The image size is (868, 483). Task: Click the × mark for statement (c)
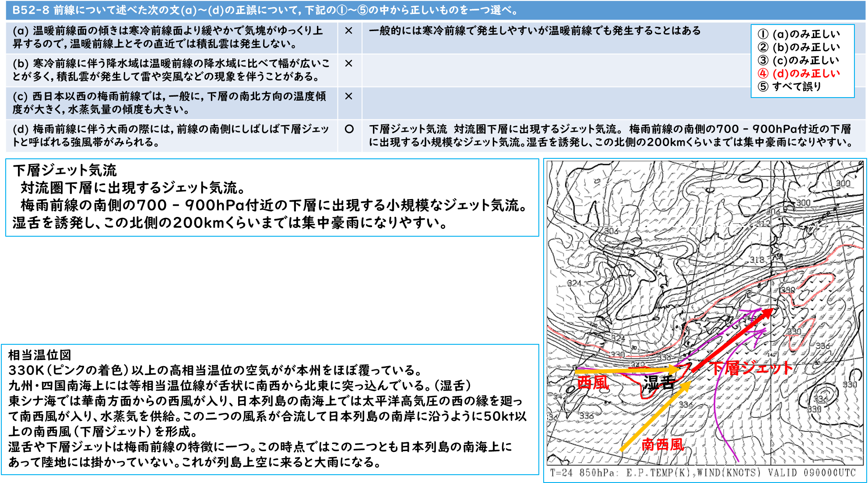(x=349, y=97)
